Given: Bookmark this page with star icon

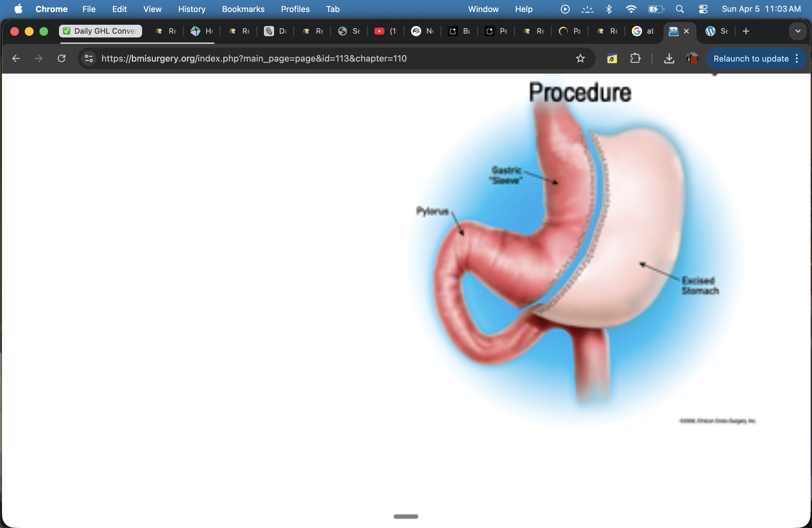Looking at the screenshot, I should point(580,58).
